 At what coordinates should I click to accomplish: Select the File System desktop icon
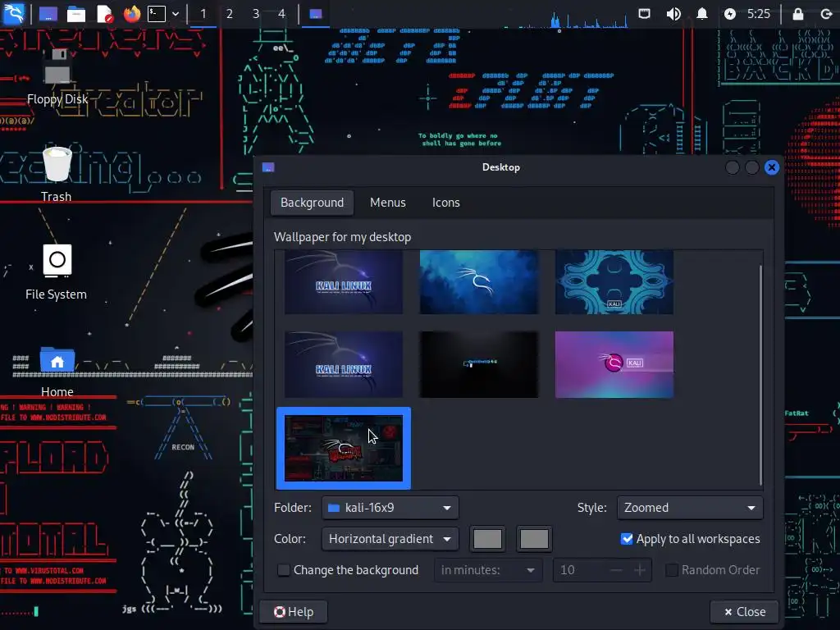coord(57,272)
